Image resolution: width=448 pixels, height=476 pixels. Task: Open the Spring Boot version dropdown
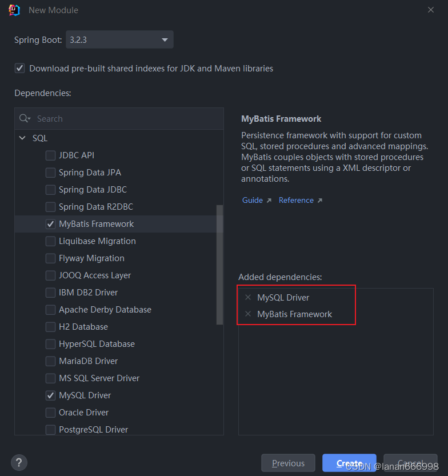click(x=119, y=39)
